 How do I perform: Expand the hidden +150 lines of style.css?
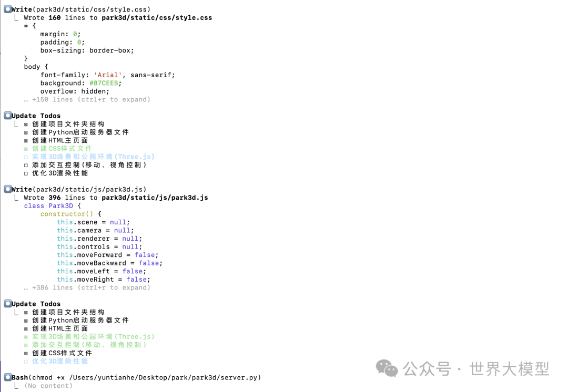pyautogui.click(x=87, y=99)
